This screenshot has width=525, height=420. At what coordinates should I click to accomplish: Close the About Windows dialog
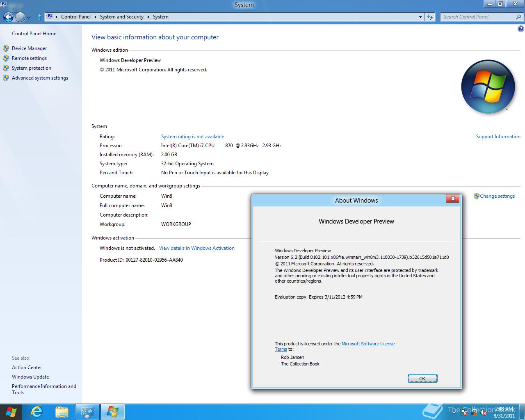(453, 199)
